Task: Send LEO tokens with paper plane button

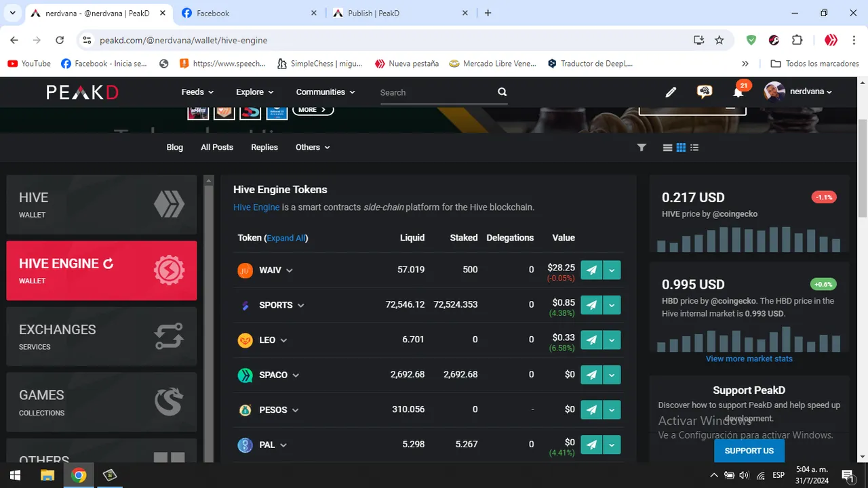Action: click(591, 340)
